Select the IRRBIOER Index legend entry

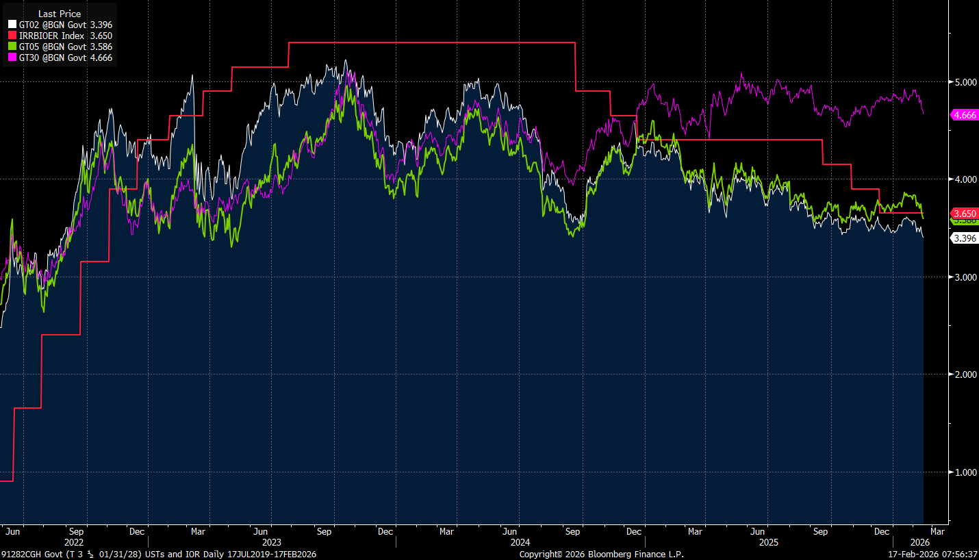tap(63, 36)
